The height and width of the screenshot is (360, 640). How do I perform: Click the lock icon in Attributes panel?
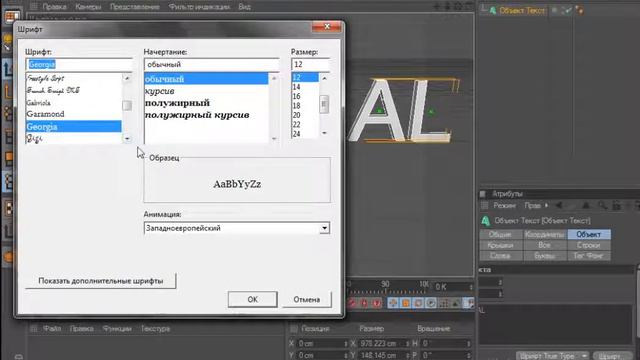[x=616, y=205]
